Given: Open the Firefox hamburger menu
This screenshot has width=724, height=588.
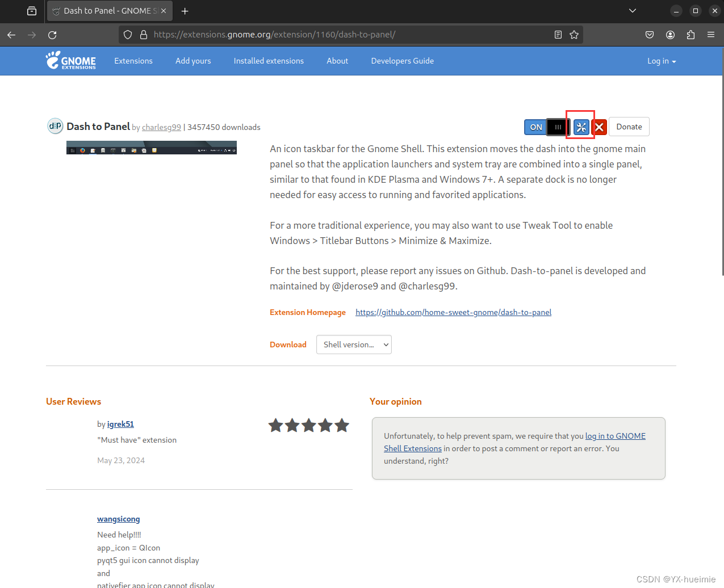Looking at the screenshot, I should point(711,35).
